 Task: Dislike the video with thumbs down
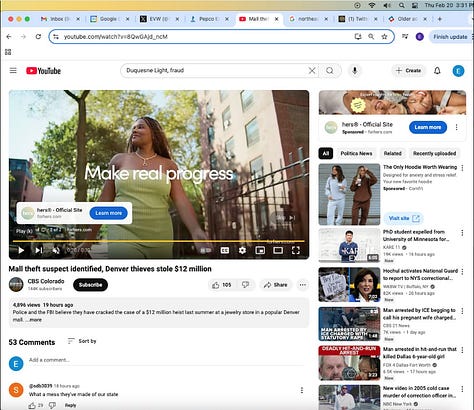tap(245, 285)
